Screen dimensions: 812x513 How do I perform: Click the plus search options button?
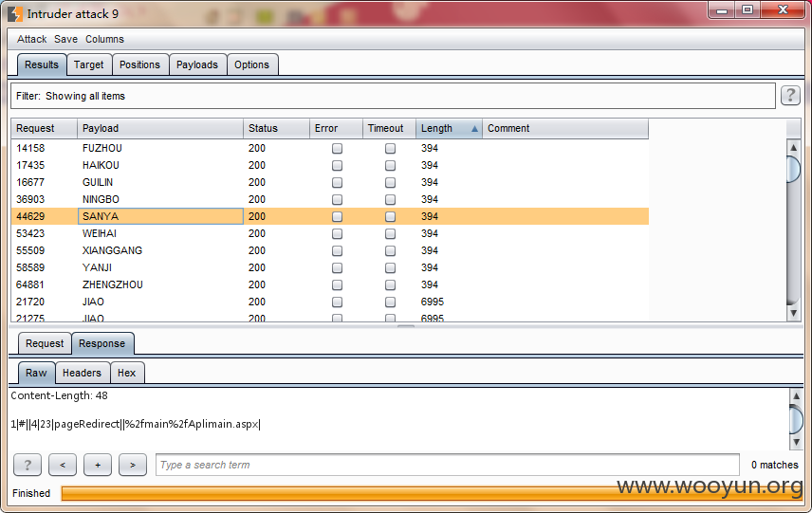[98, 465]
